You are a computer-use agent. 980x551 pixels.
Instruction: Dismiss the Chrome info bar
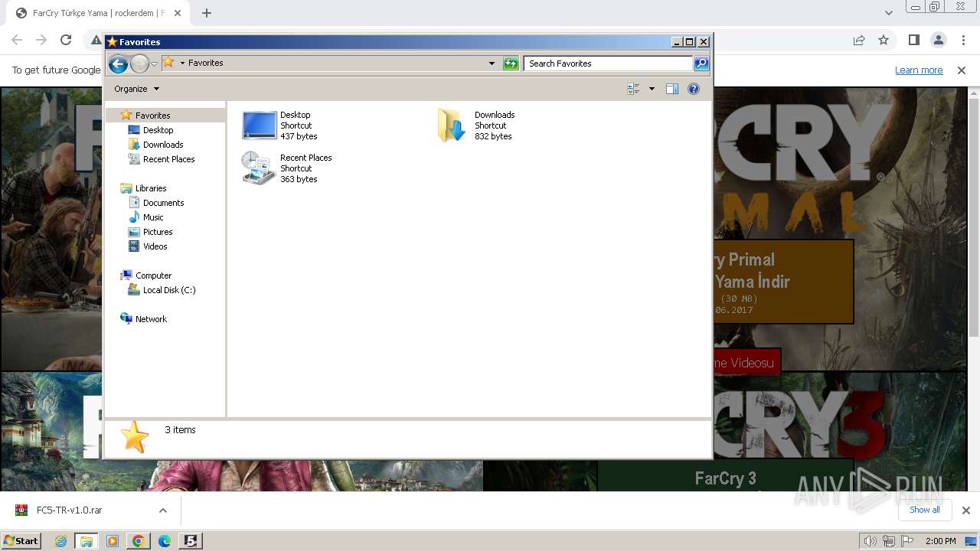(x=962, y=70)
